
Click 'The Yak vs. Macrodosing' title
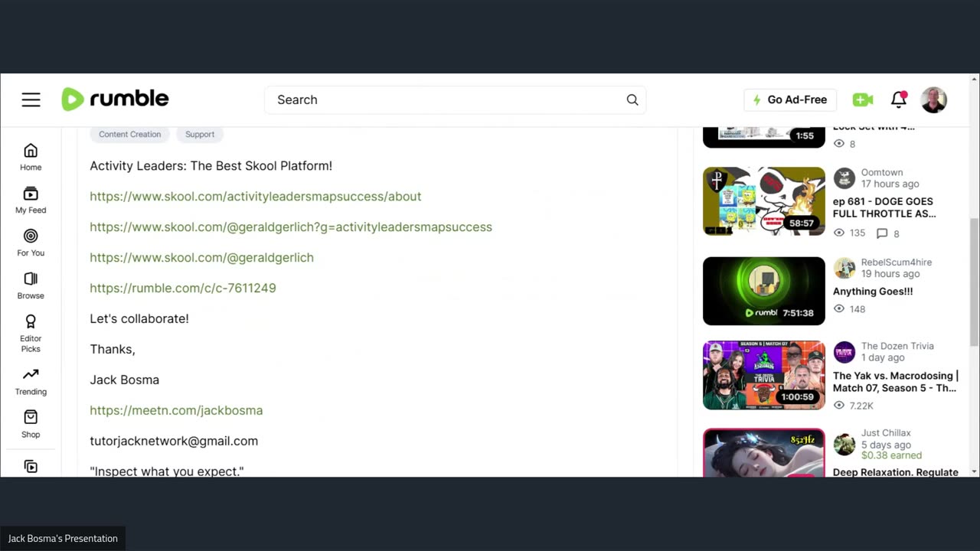tap(895, 382)
